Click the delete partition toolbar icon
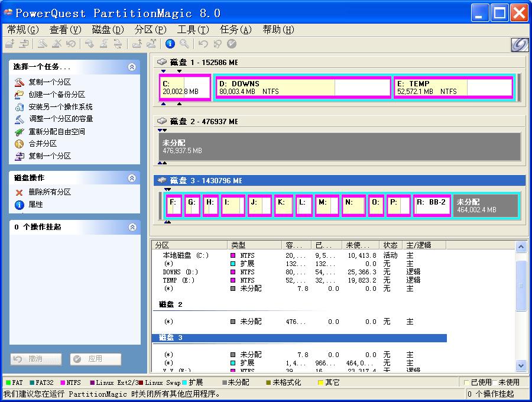 click(x=57, y=44)
